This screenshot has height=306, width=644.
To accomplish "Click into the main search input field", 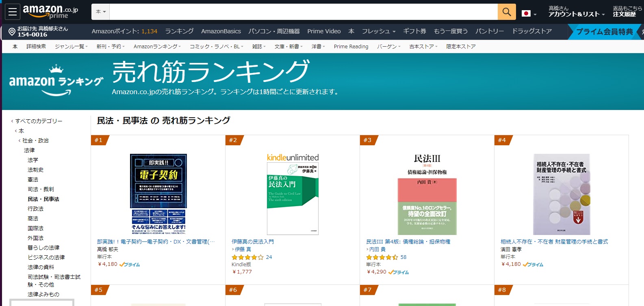I will pos(303,12).
